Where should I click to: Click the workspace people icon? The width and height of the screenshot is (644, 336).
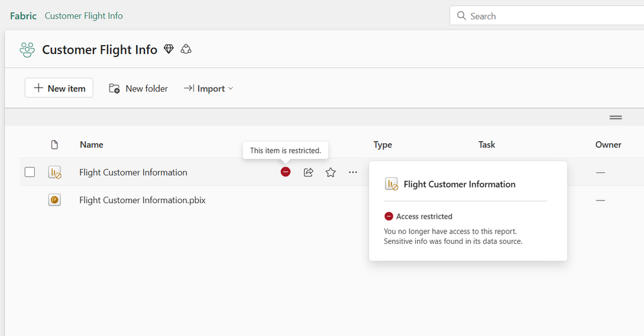tap(27, 50)
